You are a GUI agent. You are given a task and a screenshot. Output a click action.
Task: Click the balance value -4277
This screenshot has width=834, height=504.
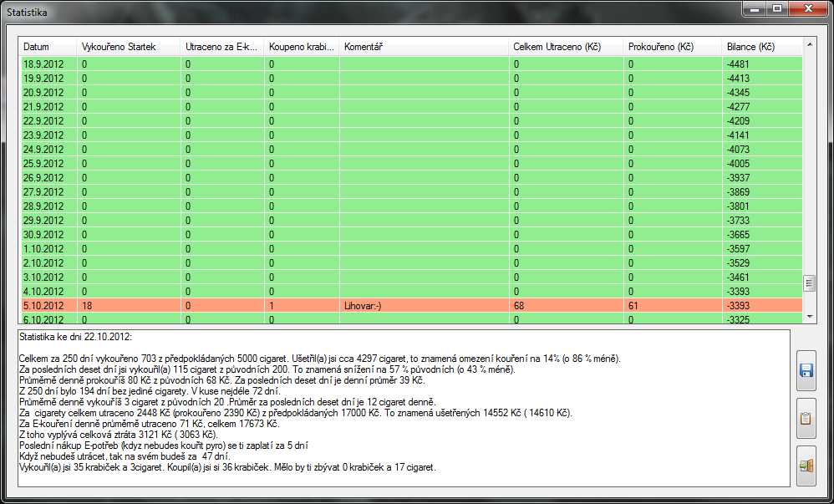pyautogui.click(x=738, y=106)
